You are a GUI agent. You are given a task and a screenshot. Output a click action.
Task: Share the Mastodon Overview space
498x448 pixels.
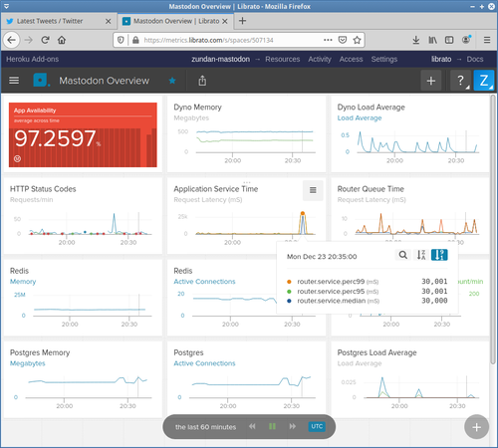(202, 81)
